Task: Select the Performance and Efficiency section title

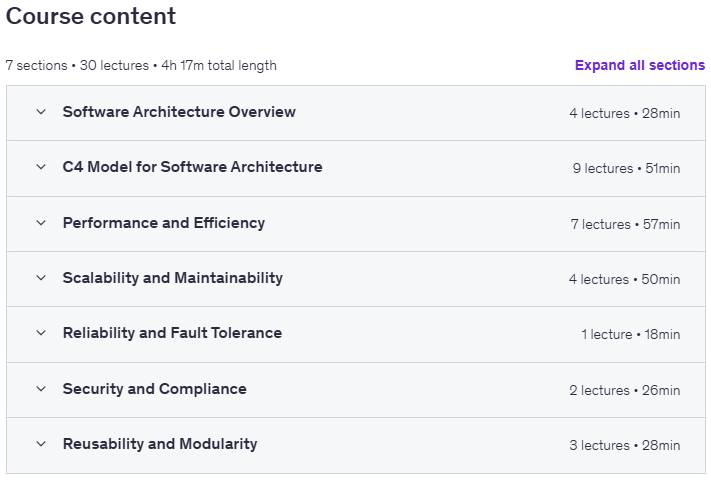Action: pyautogui.click(x=164, y=223)
